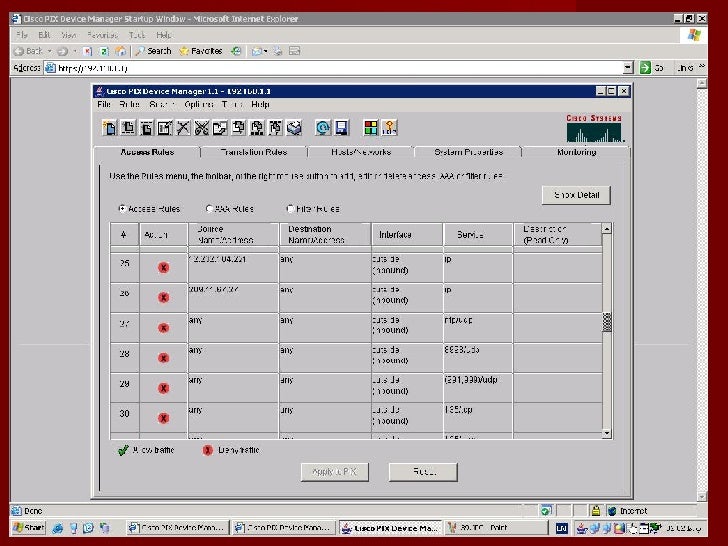Click the delete rule X icon in PDM toolbar
The image size is (728, 546).
click(x=183, y=128)
